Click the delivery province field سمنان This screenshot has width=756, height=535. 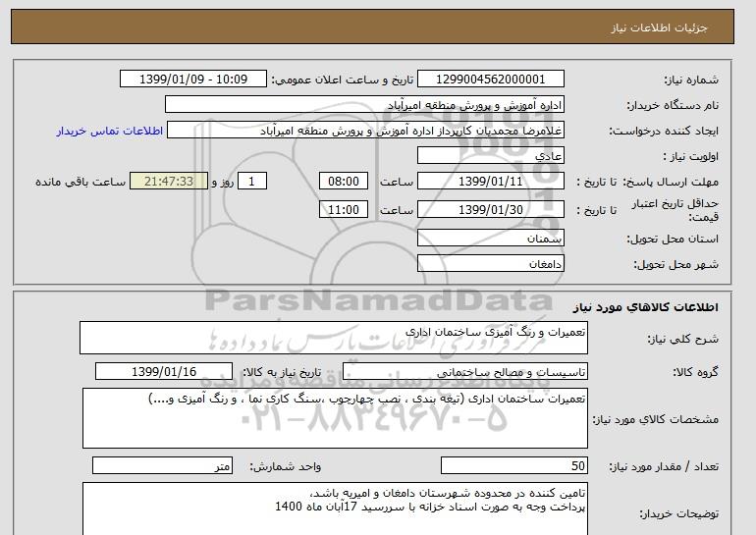pos(490,239)
